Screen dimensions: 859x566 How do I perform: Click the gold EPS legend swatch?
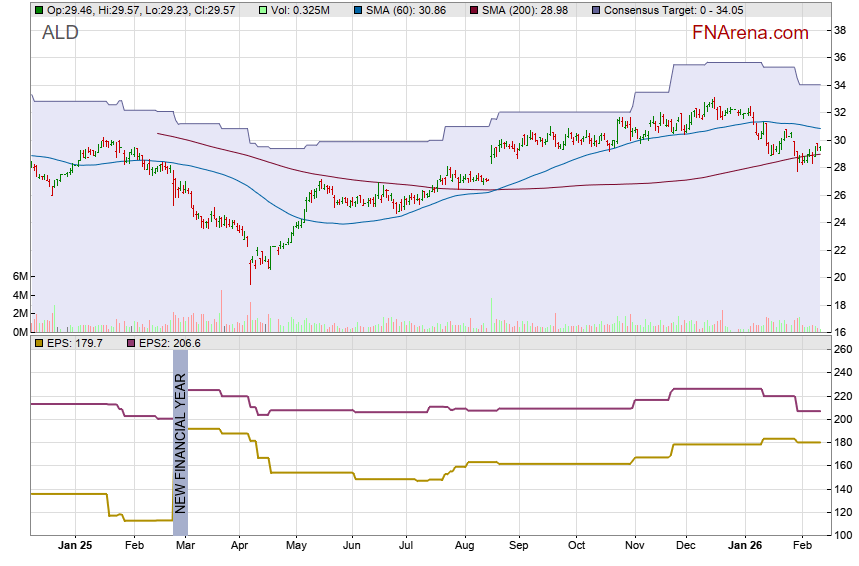(x=39, y=342)
